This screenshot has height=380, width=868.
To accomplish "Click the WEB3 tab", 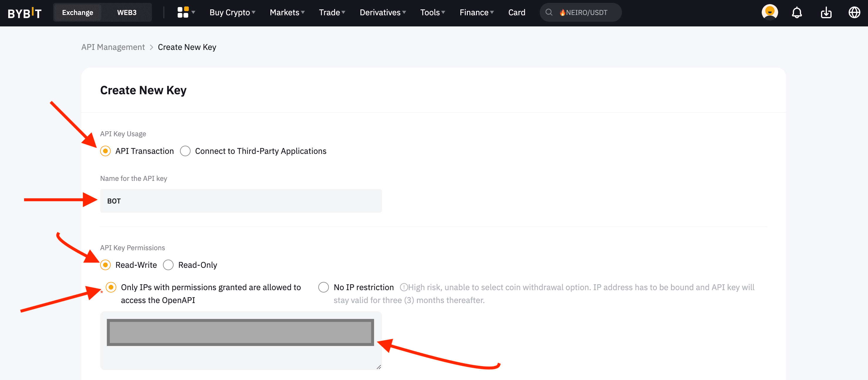I will coord(127,12).
